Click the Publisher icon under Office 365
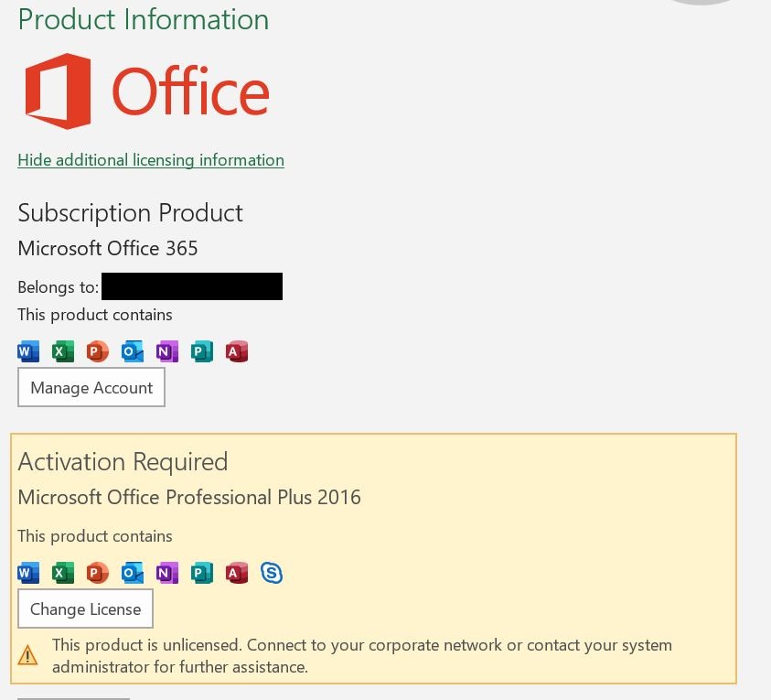The width and height of the screenshot is (771, 700). (x=201, y=351)
